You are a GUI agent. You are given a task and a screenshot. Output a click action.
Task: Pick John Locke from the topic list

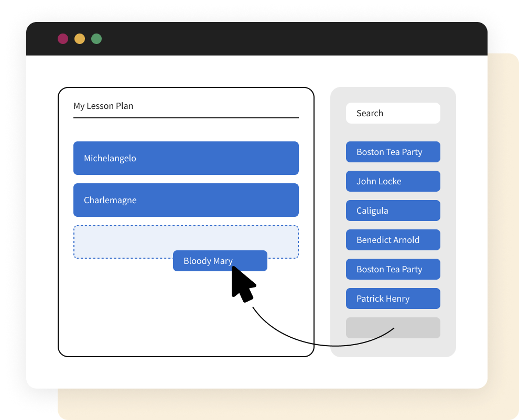click(x=393, y=181)
